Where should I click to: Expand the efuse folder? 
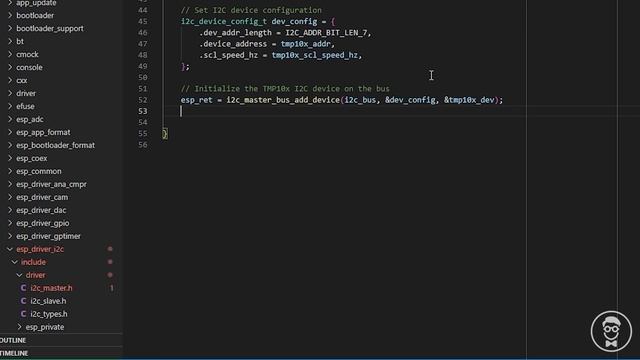coord(25,106)
